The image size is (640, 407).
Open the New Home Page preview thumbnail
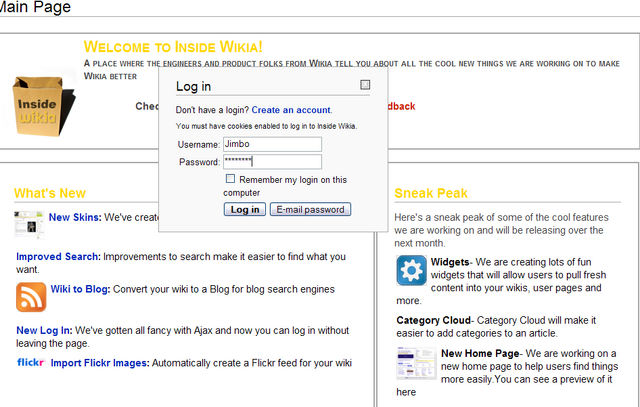pyautogui.click(x=417, y=363)
